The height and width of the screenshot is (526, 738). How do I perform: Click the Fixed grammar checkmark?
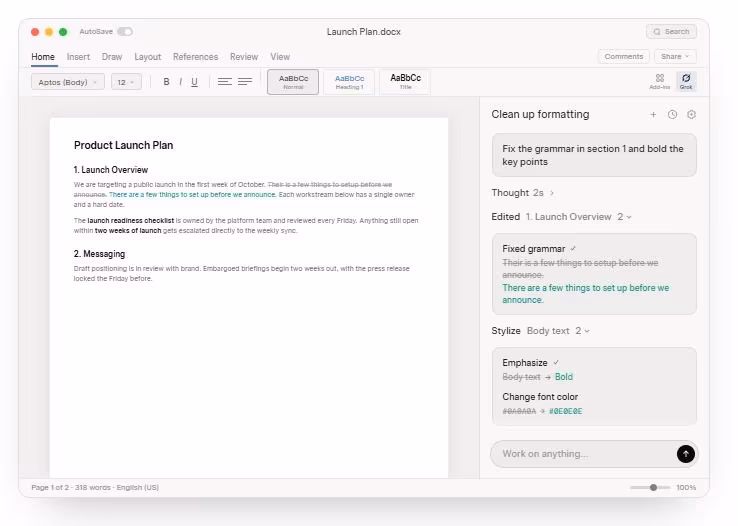click(x=573, y=249)
